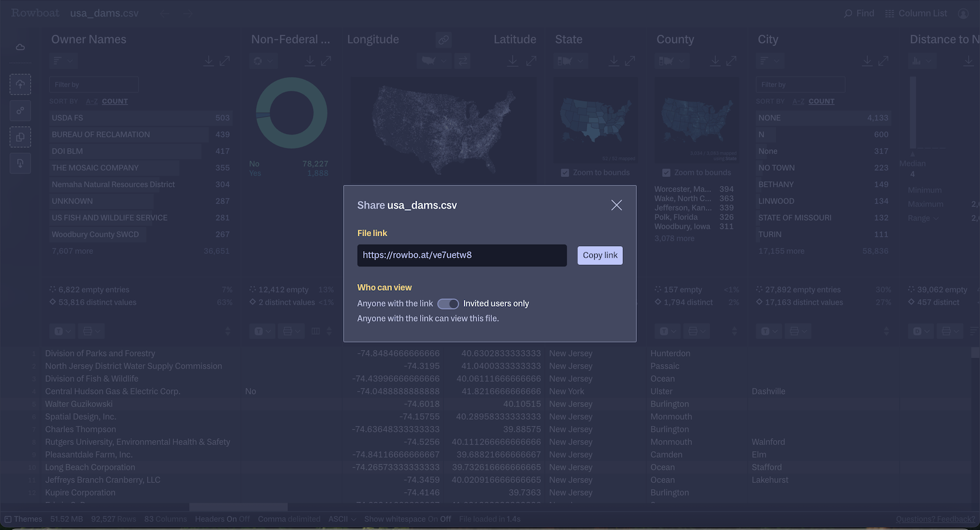The image size is (980, 530).
Task: Click the share link icon in sidebar
Action: [20, 111]
